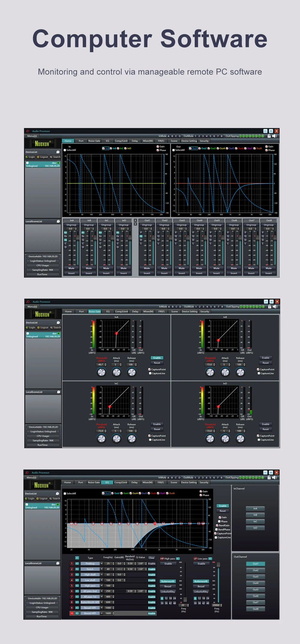Click the HP High pass icon
The height and width of the screenshot is (644, 300).
pos(162,559)
